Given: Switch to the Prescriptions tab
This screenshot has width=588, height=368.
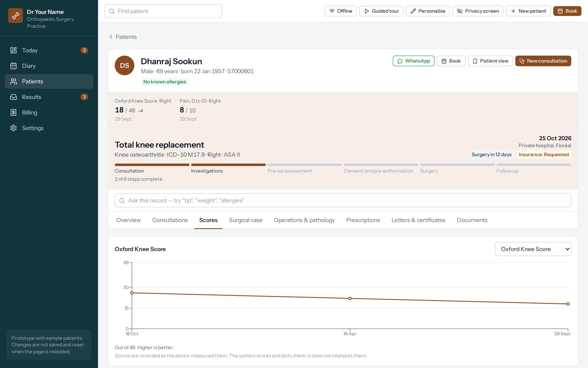Looking at the screenshot, I should pos(363,220).
